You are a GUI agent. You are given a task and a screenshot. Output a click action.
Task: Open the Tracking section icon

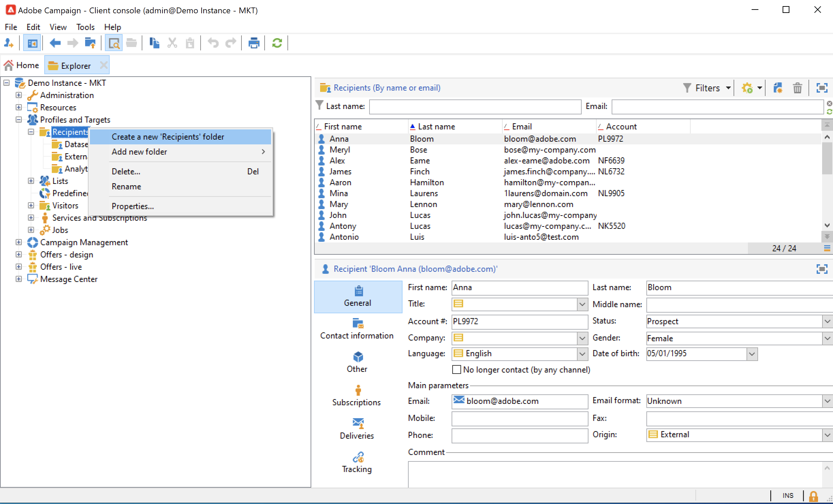[x=357, y=457]
